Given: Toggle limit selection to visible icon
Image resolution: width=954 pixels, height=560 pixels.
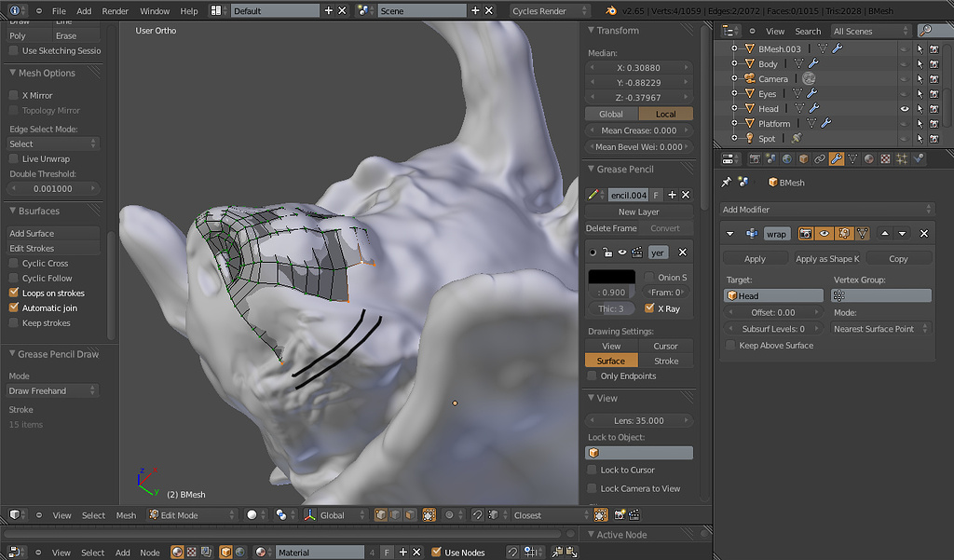Looking at the screenshot, I should (429, 515).
